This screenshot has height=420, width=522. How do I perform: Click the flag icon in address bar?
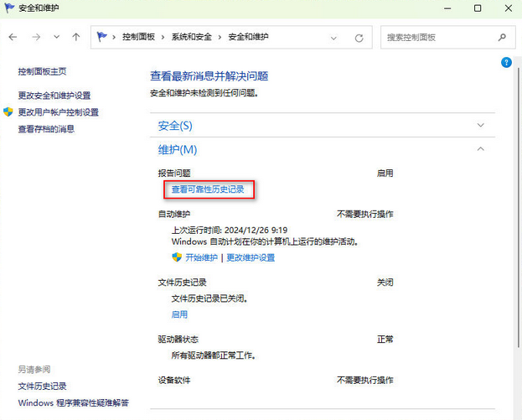pyautogui.click(x=103, y=38)
